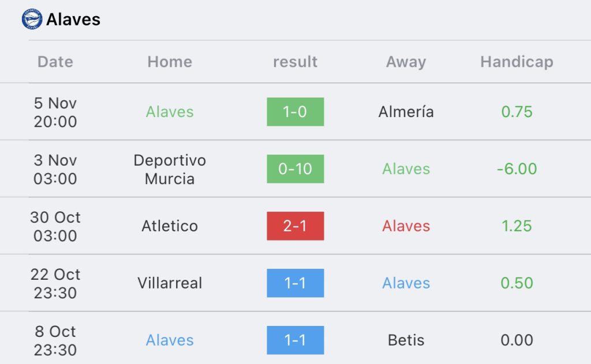Open the Villarreal team link
This screenshot has width=591, height=364.
[170, 283]
